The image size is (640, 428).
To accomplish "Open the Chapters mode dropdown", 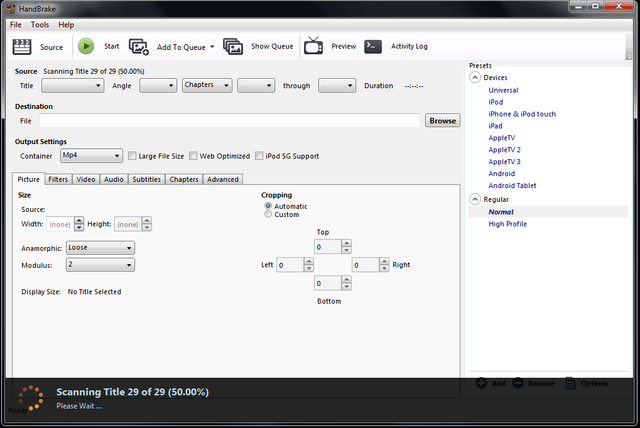I will 207,85.
